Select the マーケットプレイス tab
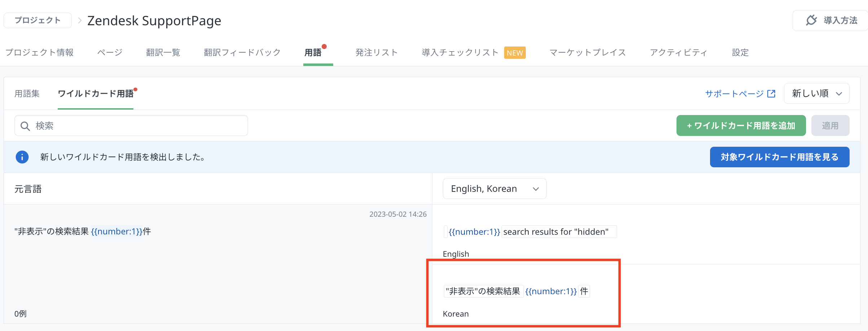This screenshot has width=868, height=331. coord(587,53)
